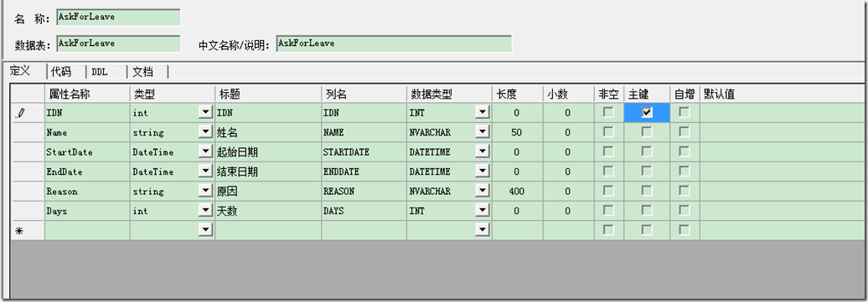Click the DAYS column name cell
Image resolution: width=868 pixels, height=302 pixels.
coord(364,211)
